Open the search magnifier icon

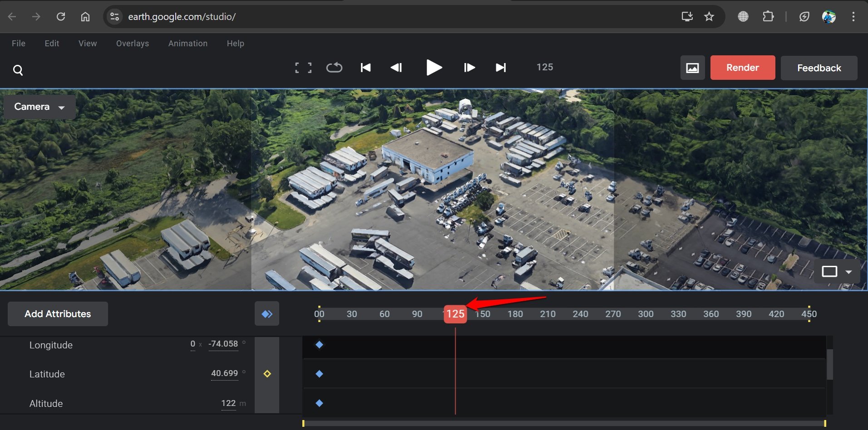click(18, 70)
